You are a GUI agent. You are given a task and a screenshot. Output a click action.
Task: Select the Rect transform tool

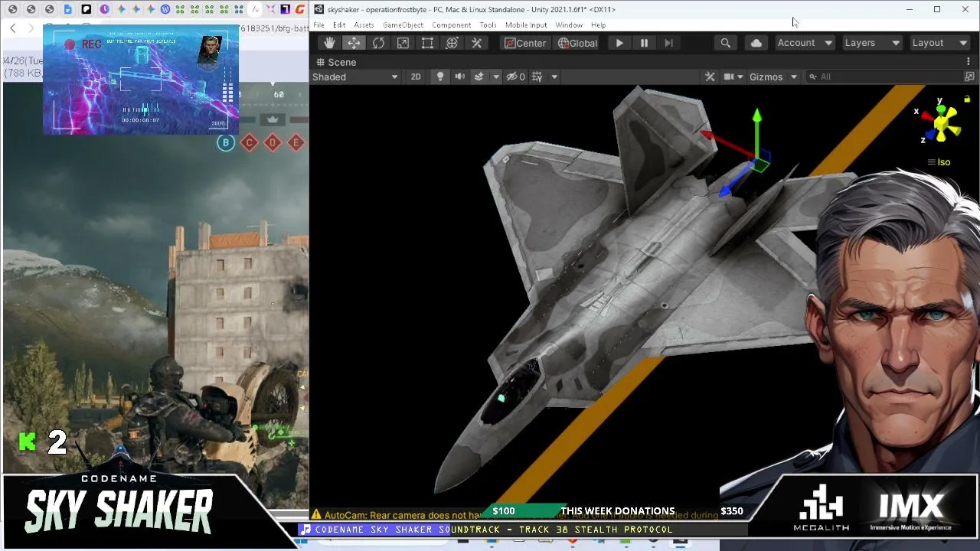pos(427,43)
